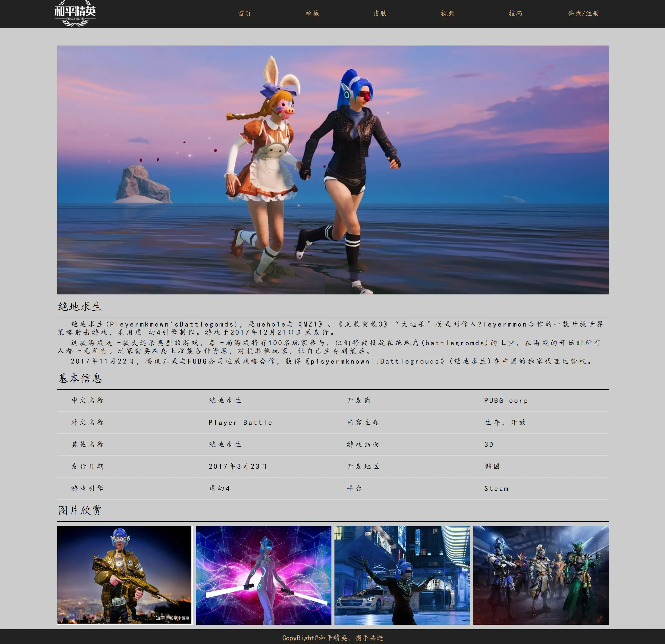Screen dimensions: 665x644
Task: Click the 登录/注册 link
Action: (x=584, y=14)
